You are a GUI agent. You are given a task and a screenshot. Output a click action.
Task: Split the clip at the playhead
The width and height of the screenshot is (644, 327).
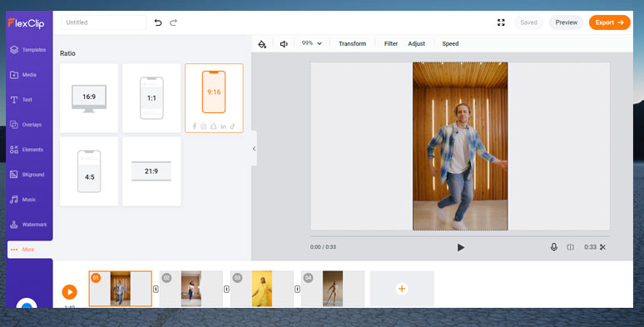point(571,247)
